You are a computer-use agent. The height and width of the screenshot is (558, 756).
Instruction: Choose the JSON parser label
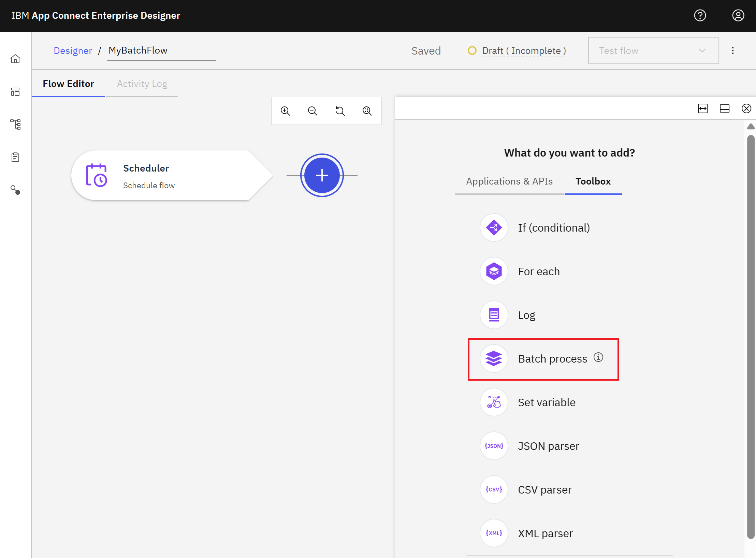coord(548,446)
